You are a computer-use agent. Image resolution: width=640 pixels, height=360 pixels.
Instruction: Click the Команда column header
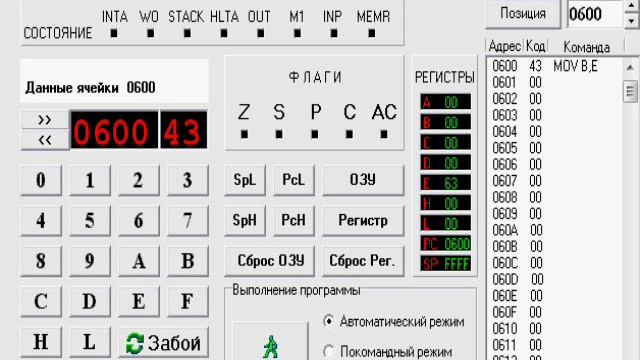click(586, 47)
